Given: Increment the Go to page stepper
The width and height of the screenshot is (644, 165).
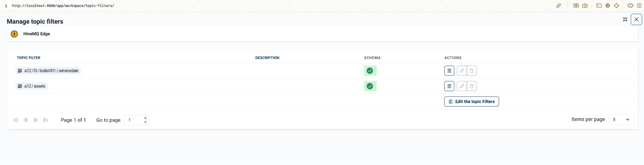Looking at the screenshot, I should tap(146, 118).
